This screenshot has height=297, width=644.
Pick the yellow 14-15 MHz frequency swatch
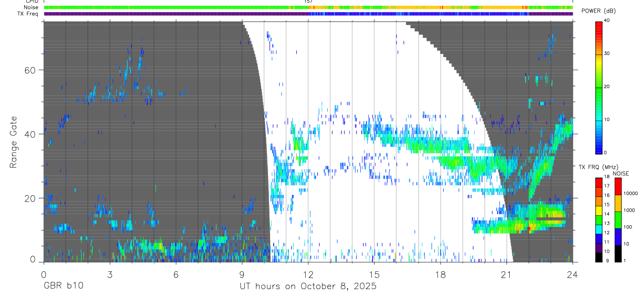tap(598, 210)
